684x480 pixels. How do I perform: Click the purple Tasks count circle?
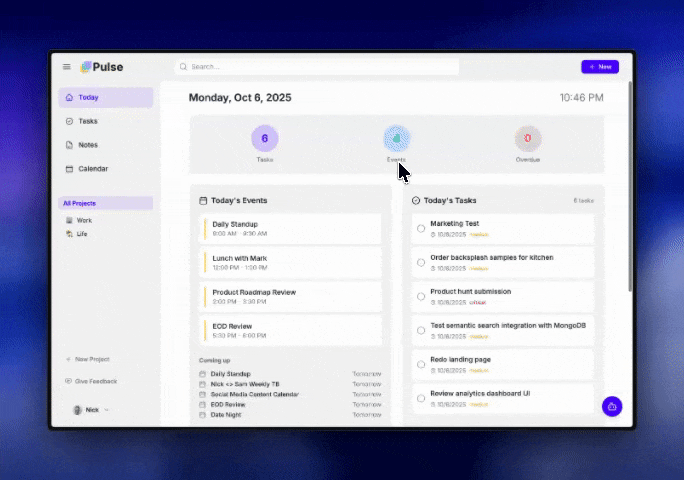(265, 139)
